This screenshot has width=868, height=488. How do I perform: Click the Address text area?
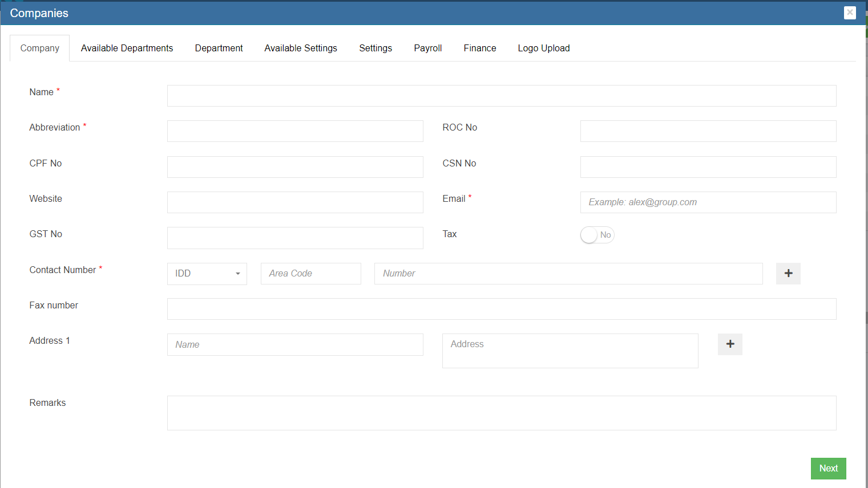click(570, 351)
